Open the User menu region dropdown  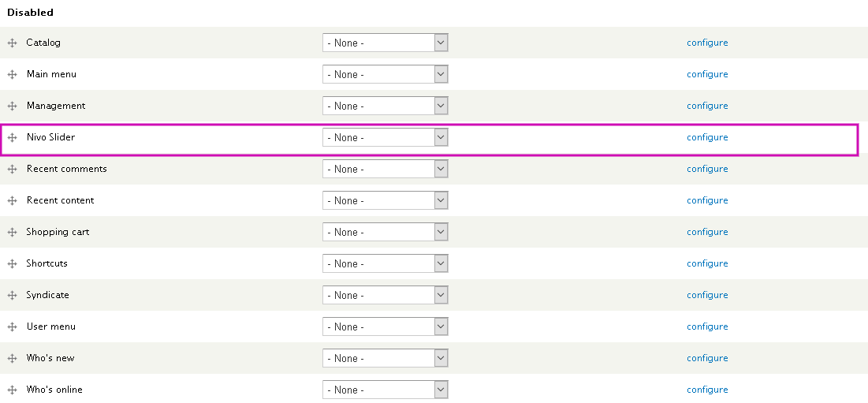(386, 327)
